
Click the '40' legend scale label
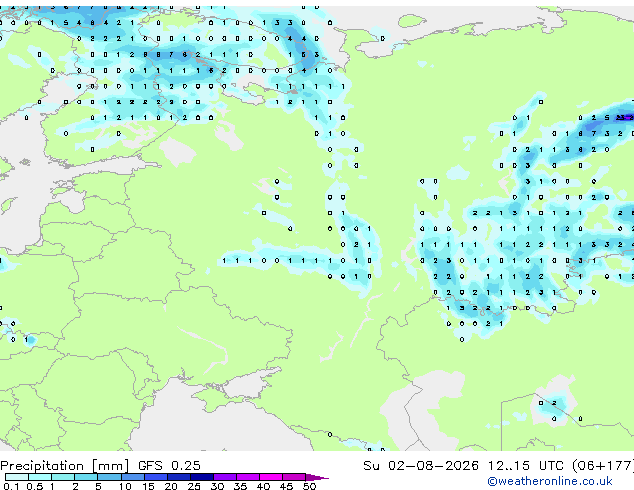[x=263, y=486]
